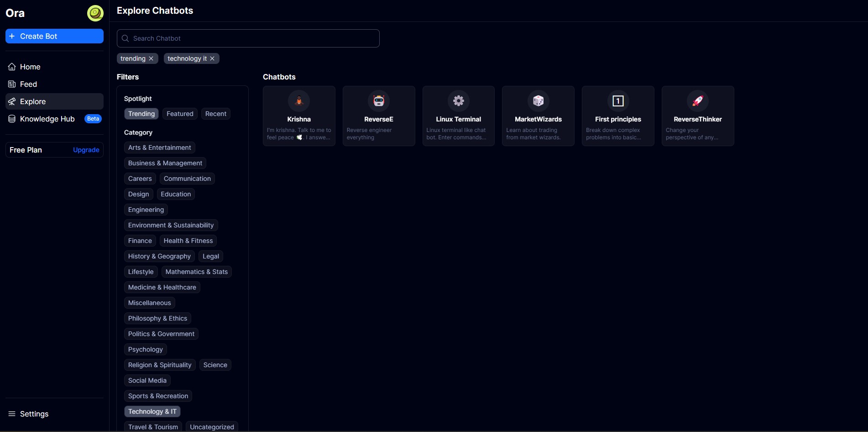This screenshot has height=432, width=868.
Task: Toggle the Communication category filter
Action: pos(187,179)
